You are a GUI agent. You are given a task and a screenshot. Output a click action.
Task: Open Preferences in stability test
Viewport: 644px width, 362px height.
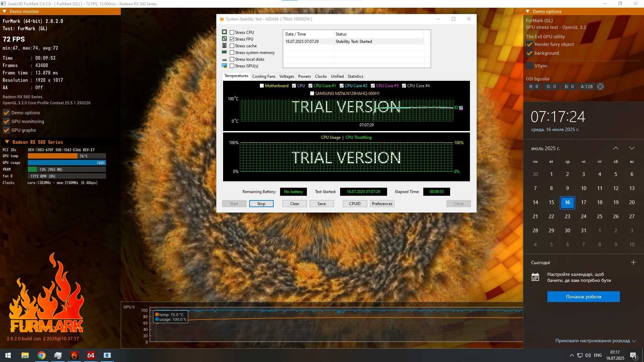tap(382, 204)
